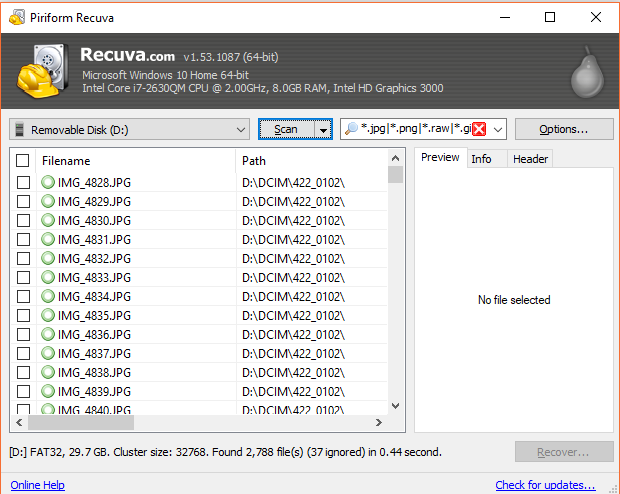The height and width of the screenshot is (494, 620).
Task: Select the IMG_4831.JPG filename
Action: 94,240
